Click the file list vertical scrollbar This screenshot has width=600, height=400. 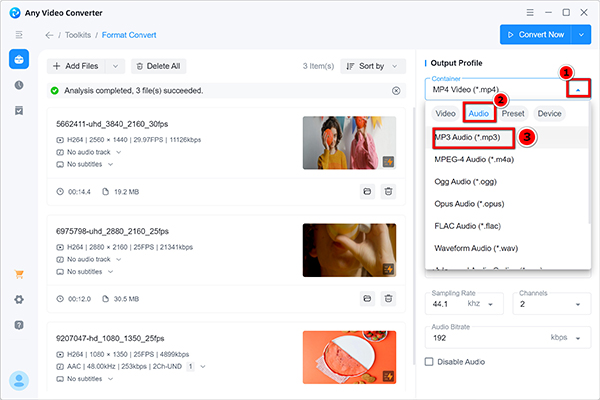point(414,235)
